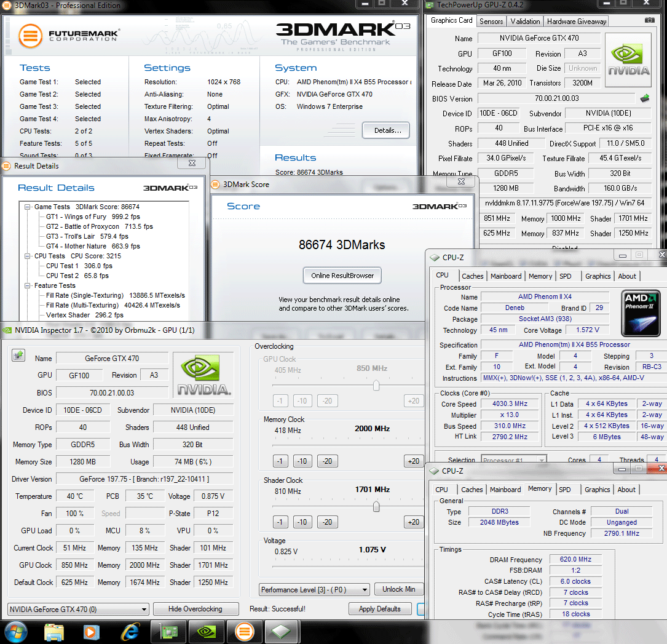The width and height of the screenshot is (667, 644).
Task: Open Windows Media Player from the taskbar
Action: [91, 632]
